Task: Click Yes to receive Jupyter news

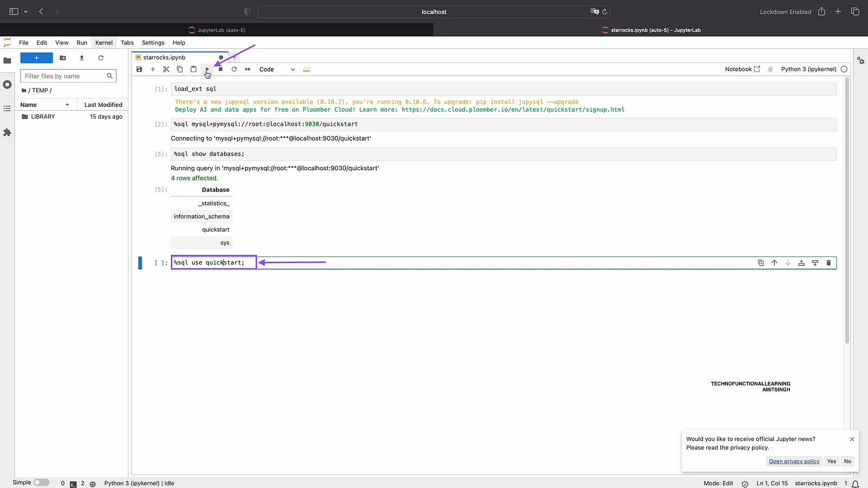Action: 832,461
